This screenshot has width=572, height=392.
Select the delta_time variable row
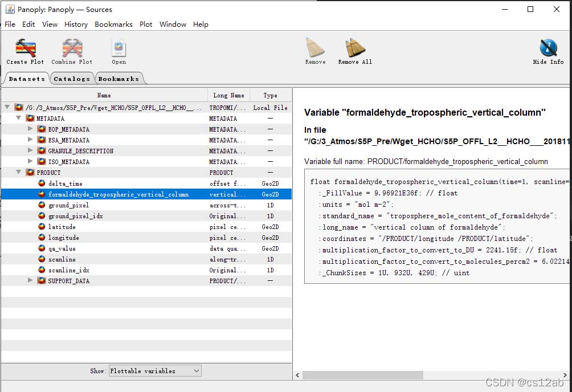(146, 183)
